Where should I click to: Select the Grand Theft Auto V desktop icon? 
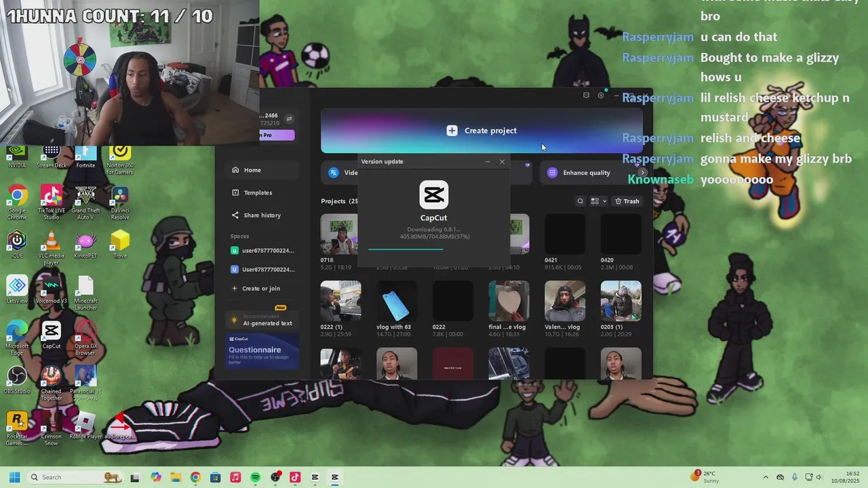click(85, 203)
